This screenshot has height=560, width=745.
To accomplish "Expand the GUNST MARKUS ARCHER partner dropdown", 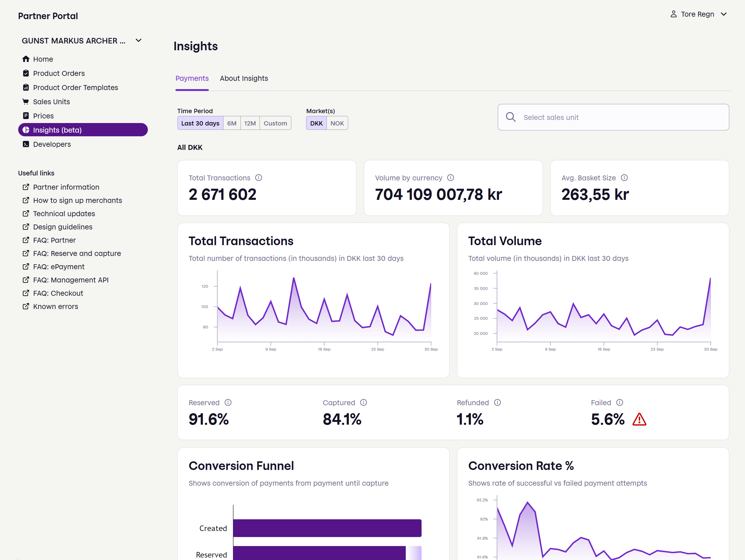I will point(139,41).
